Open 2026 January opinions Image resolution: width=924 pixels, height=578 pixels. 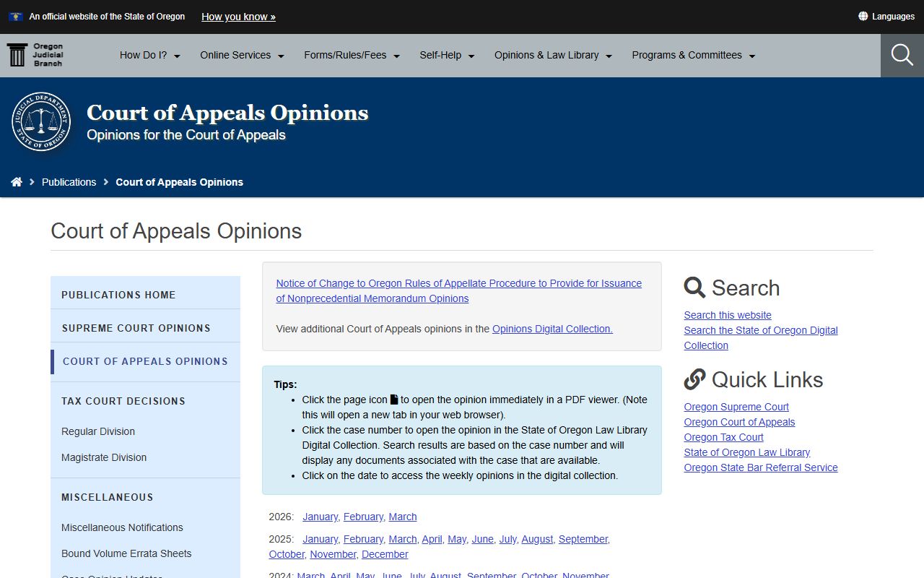[x=320, y=517]
